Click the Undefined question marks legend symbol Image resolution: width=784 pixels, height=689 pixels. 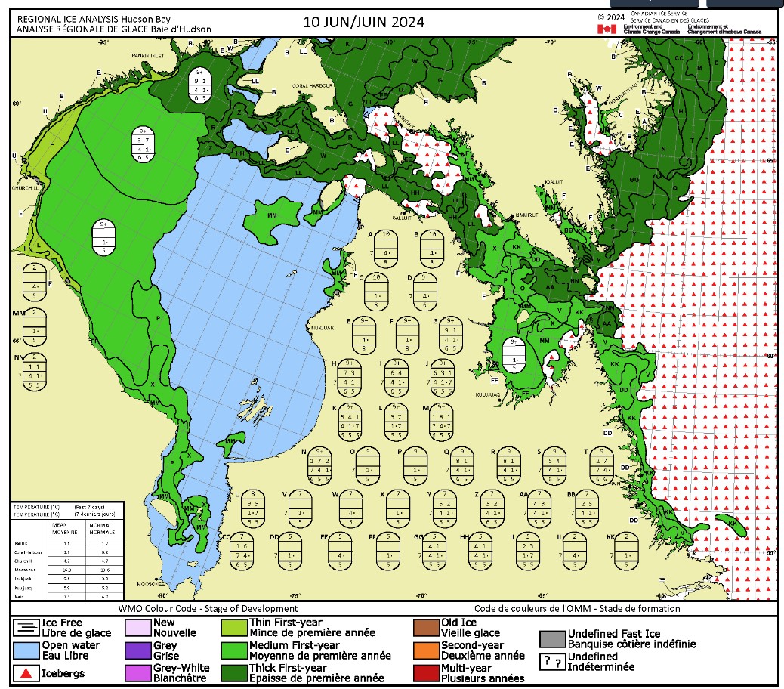[x=553, y=662]
